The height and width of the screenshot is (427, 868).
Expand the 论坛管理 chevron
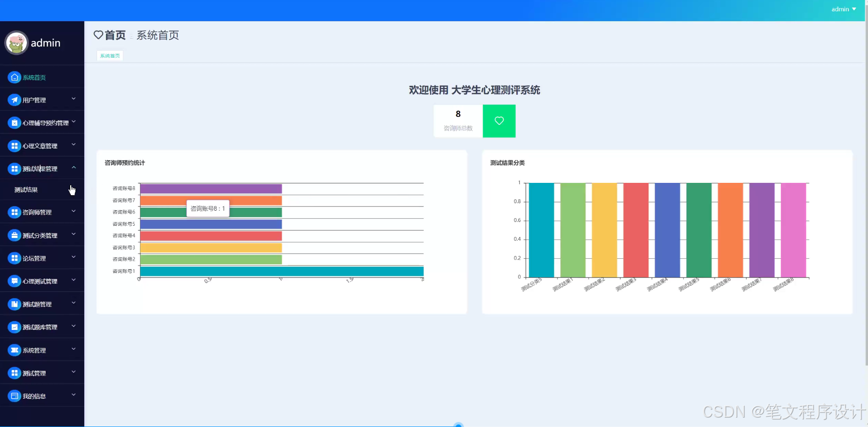click(74, 257)
